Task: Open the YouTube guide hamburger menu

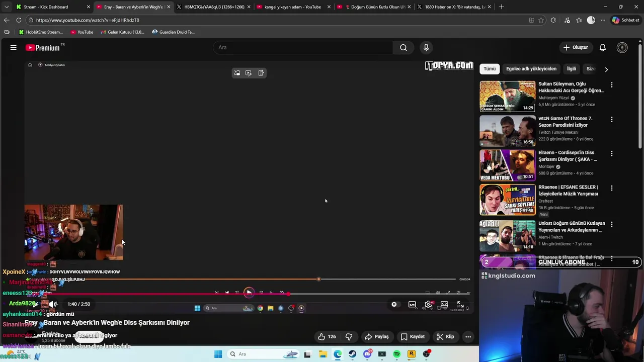Action: 14,48
